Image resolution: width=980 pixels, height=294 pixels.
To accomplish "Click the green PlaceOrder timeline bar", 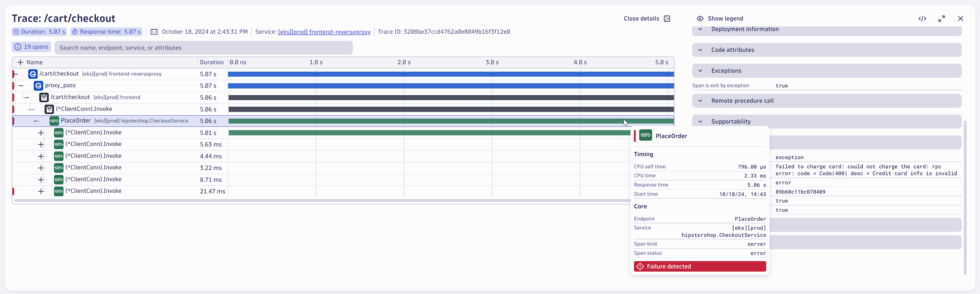I will [451, 121].
